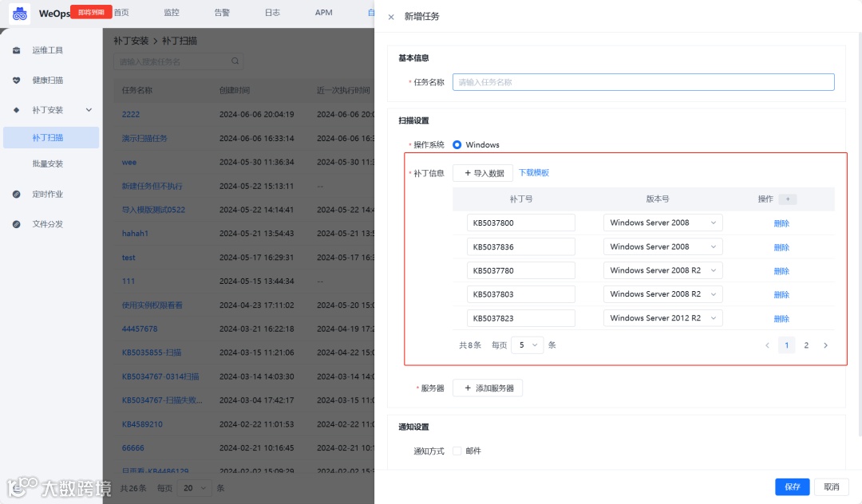The image size is (862, 504).
Task: Open version dropdown for KB5037823
Action: pyautogui.click(x=663, y=318)
